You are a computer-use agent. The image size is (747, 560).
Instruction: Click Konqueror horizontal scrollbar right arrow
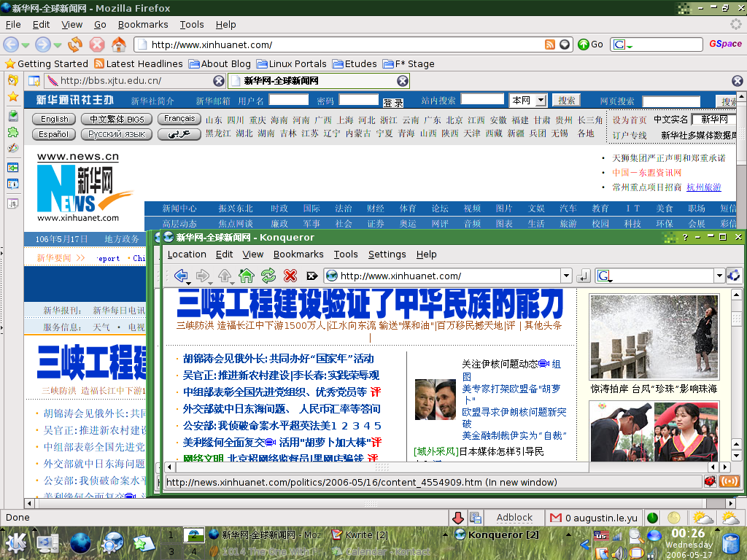(725, 467)
